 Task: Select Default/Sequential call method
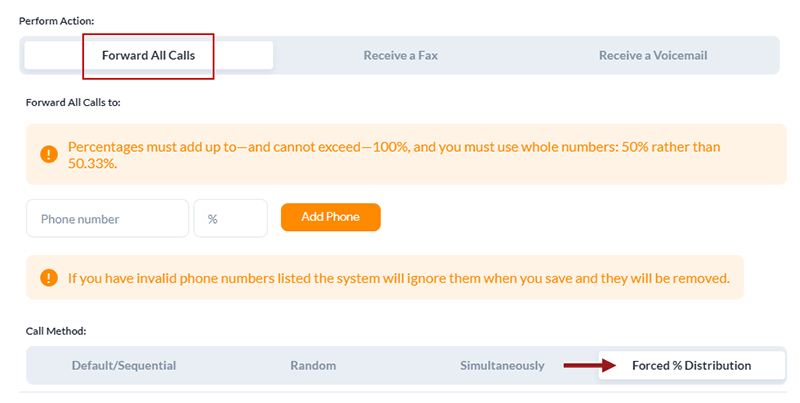click(x=124, y=365)
